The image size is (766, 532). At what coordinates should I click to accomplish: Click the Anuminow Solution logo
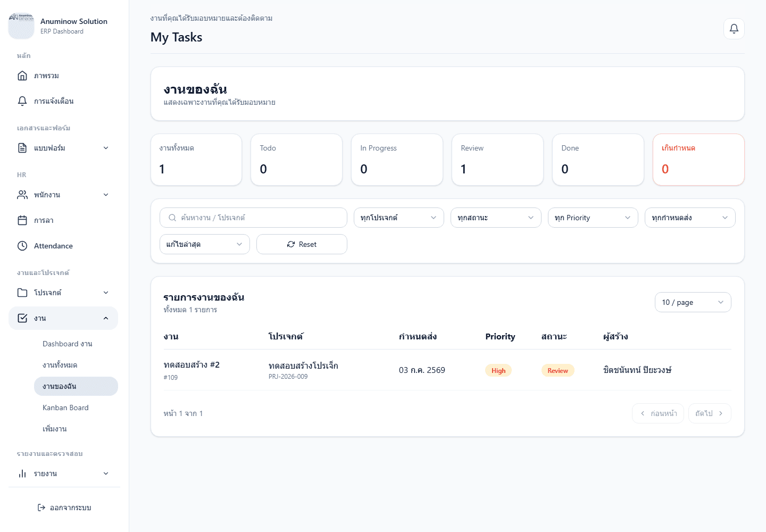coord(21,26)
